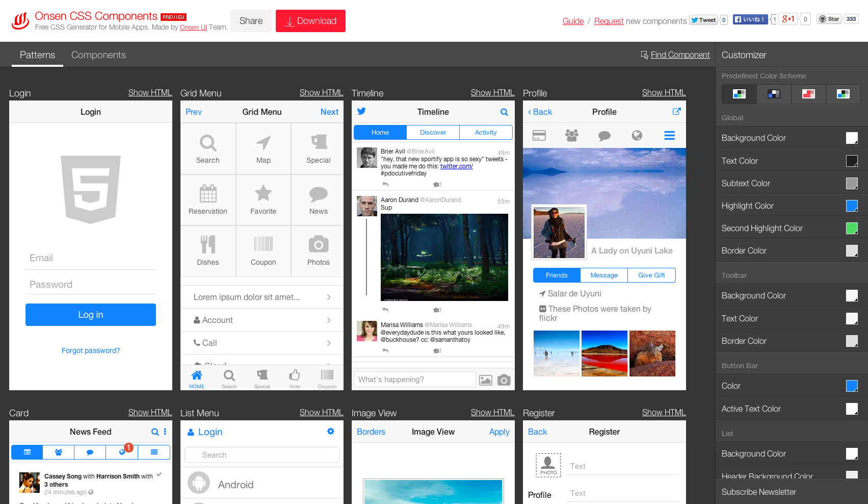Screen dimensions: 868x504
Task: Select the Favorite star icon
Action: (x=263, y=193)
